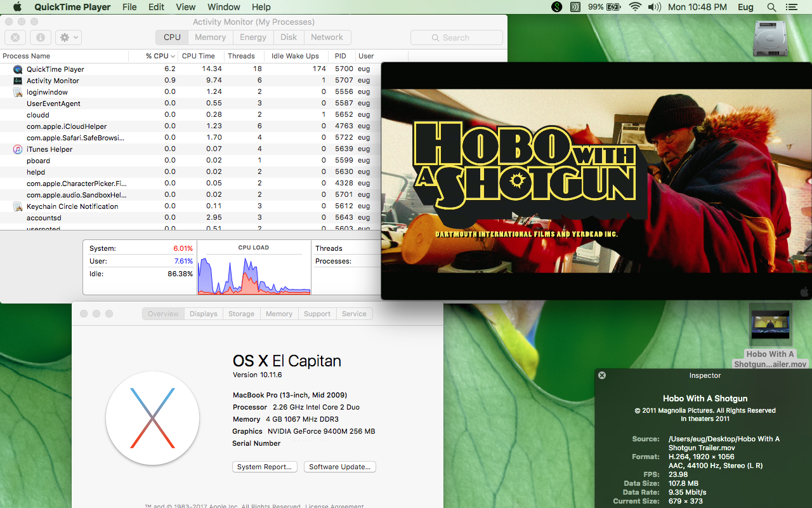Screen dimensions: 812x508
Task: Select the UserEventAgent process row
Action: (190, 104)
